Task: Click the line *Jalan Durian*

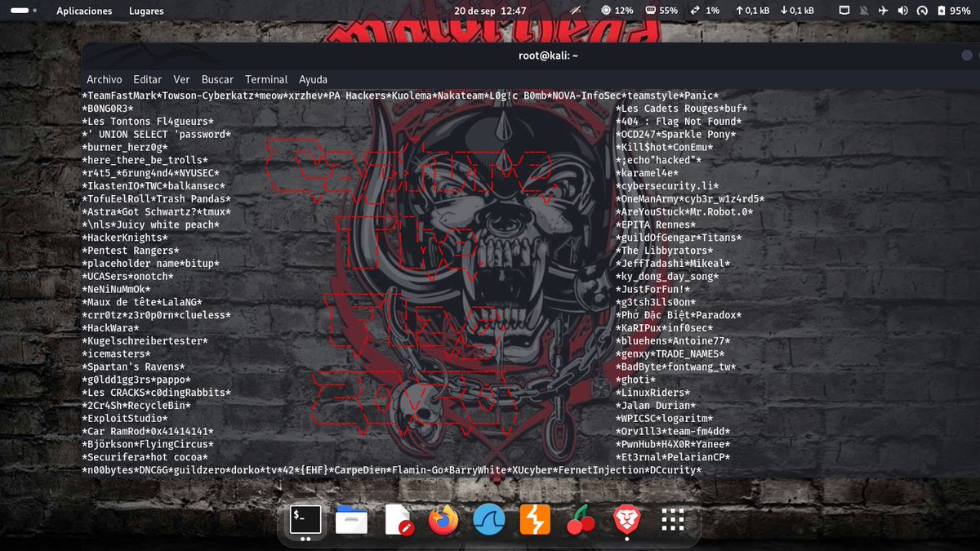Action: click(656, 405)
